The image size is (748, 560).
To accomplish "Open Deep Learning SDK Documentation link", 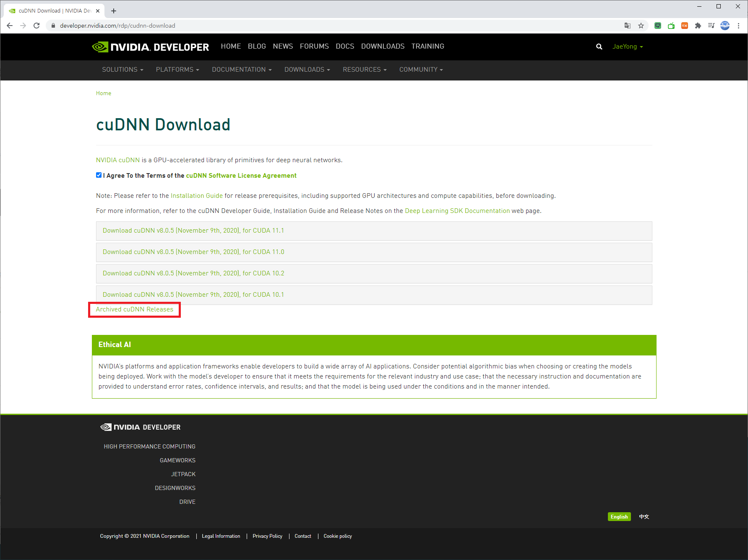I will [457, 211].
